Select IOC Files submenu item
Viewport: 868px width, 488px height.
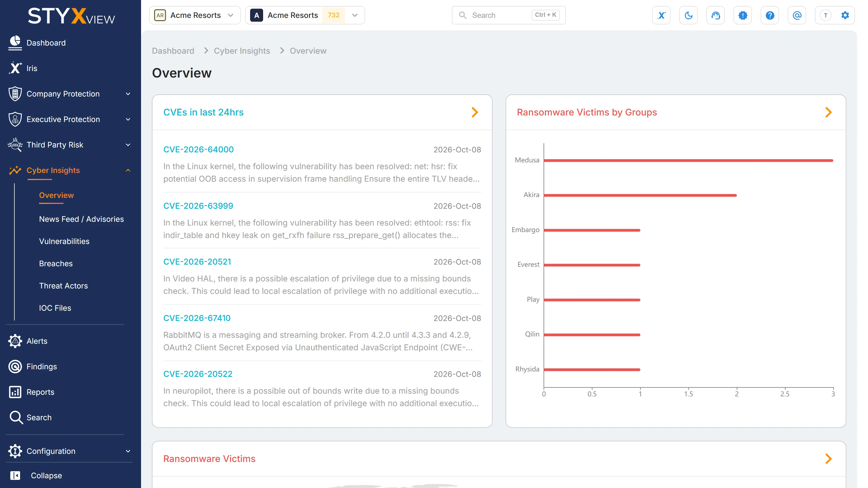pyautogui.click(x=55, y=308)
